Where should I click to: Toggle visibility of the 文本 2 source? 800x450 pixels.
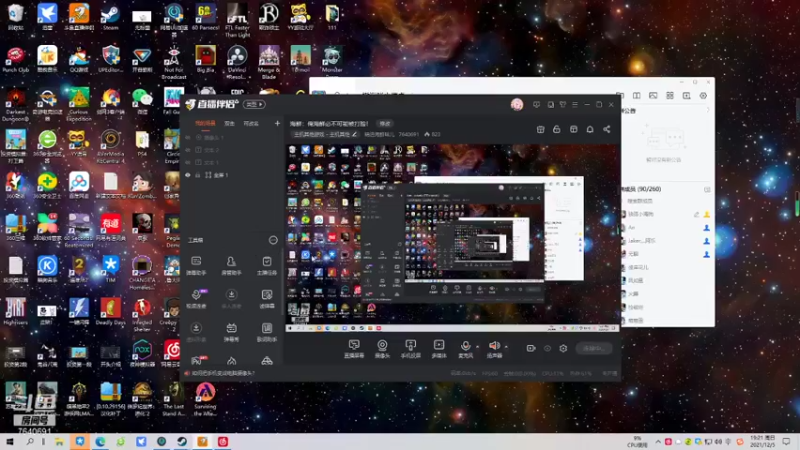click(x=188, y=150)
